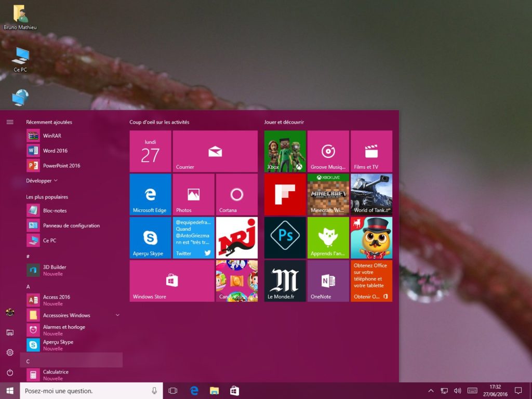532x399 pixels.
Task: Open Groove Musique from its tile
Action: tap(328, 151)
